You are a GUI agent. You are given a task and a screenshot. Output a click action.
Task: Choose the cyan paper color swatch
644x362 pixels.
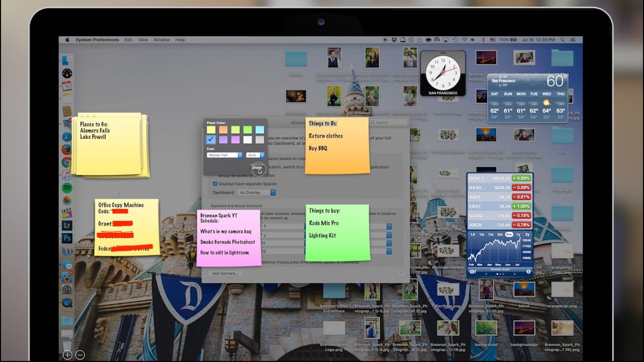260,130
